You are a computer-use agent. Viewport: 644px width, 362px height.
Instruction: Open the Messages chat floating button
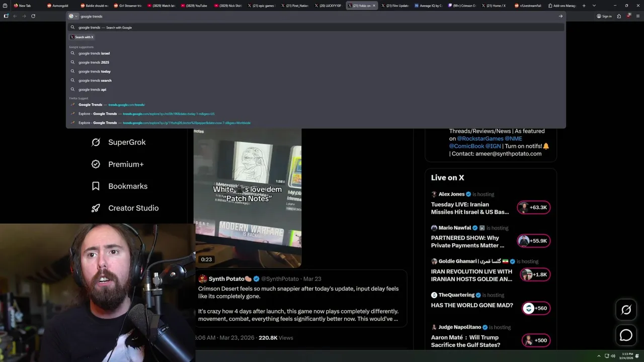[x=626, y=335]
